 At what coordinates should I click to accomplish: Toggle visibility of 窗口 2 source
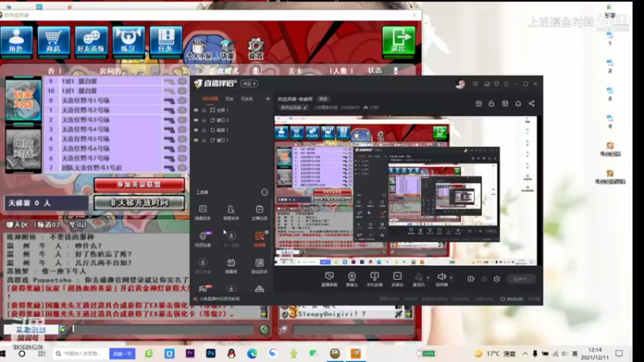click(x=196, y=120)
